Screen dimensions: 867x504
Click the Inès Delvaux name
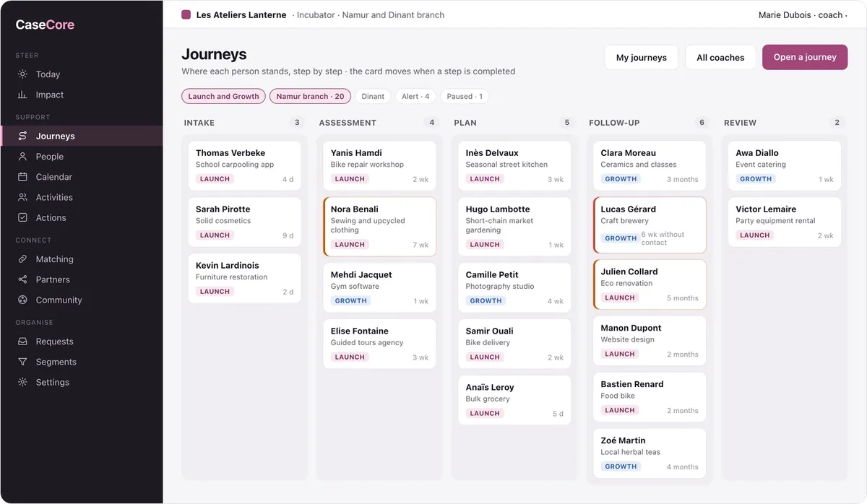coord(492,153)
